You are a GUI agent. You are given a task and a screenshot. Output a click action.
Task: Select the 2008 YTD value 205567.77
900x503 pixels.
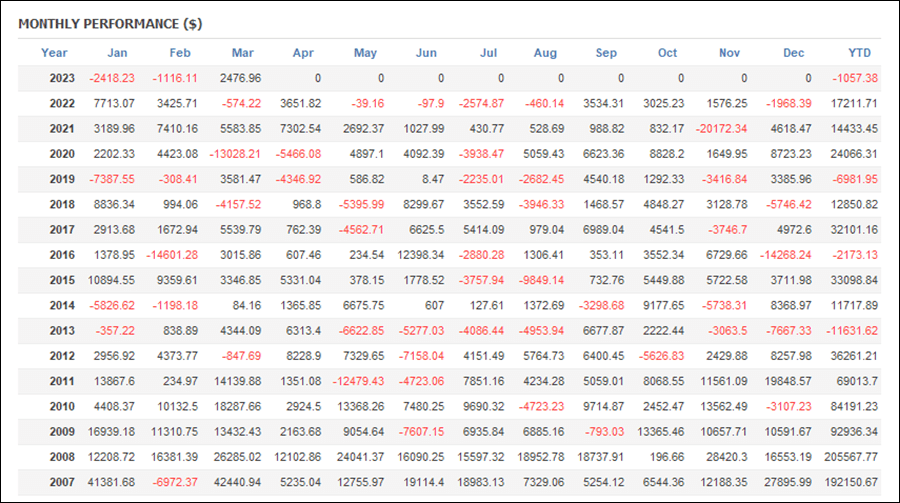(x=851, y=457)
